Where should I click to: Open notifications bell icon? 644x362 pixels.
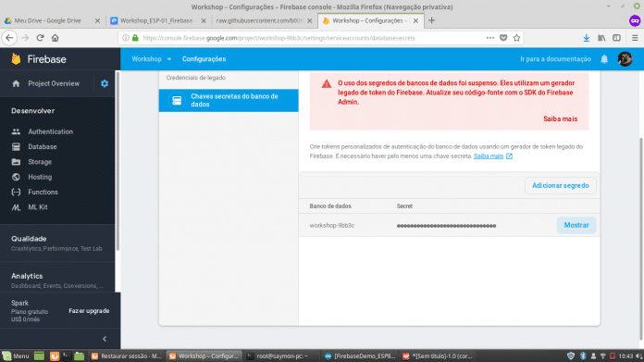pos(604,59)
